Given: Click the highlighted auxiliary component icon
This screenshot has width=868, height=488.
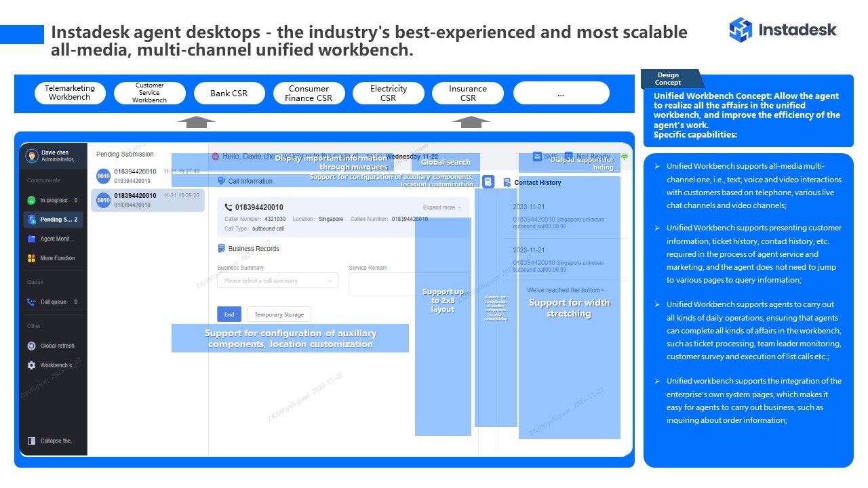Looking at the screenshot, I should tap(488, 182).
